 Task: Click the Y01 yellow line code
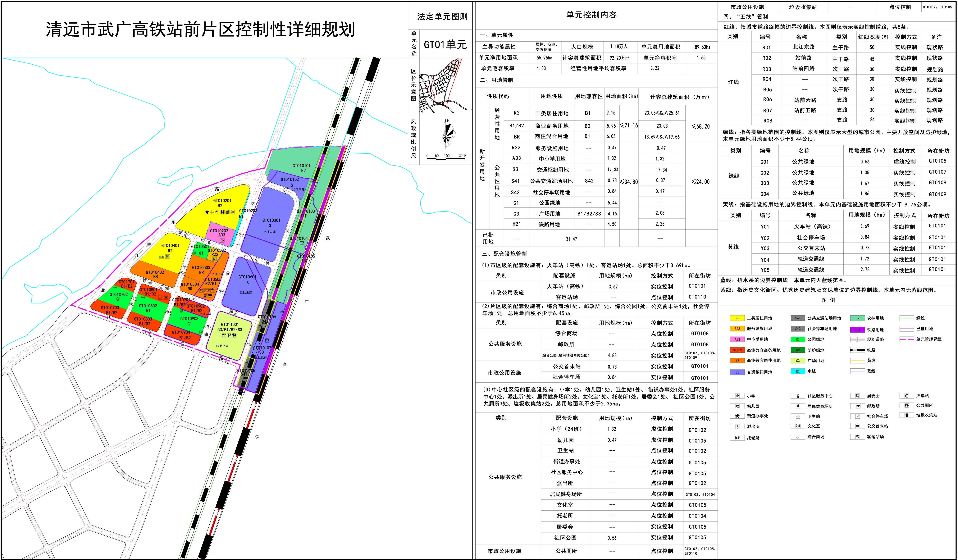point(765,227)
